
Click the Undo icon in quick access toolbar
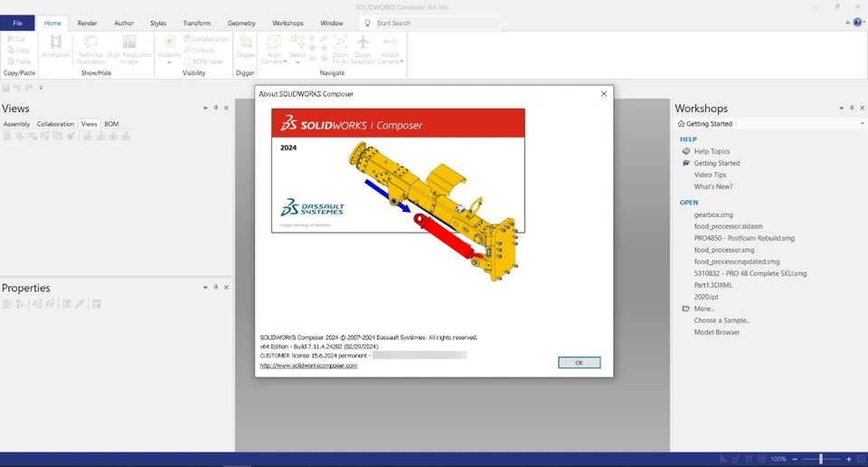17,88
